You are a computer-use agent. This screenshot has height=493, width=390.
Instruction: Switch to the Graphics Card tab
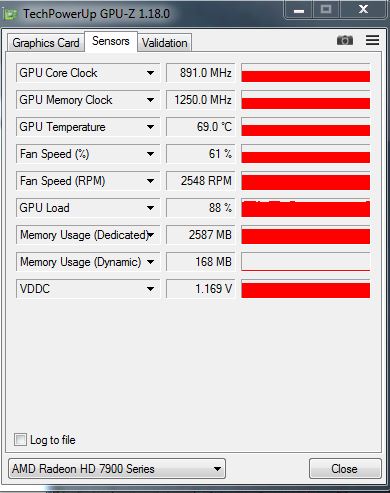pos(46,43)
